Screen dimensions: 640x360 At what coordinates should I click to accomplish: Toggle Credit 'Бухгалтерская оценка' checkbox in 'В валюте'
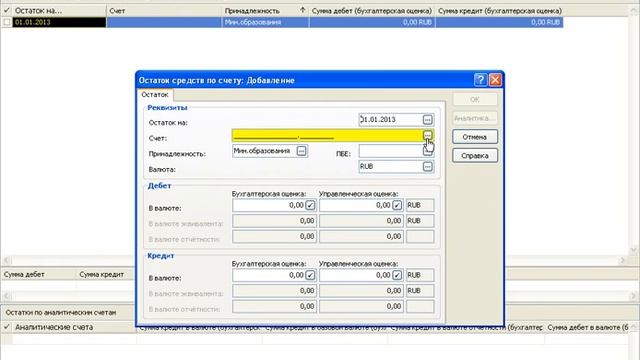pyautogui.click(x=310, y=276)
